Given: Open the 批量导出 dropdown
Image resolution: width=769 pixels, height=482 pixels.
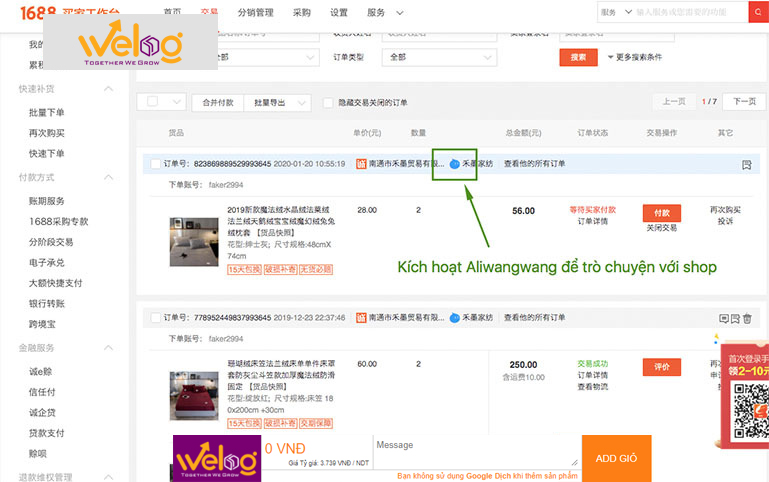Looking at the screenshot, I should tap(277, 102).
